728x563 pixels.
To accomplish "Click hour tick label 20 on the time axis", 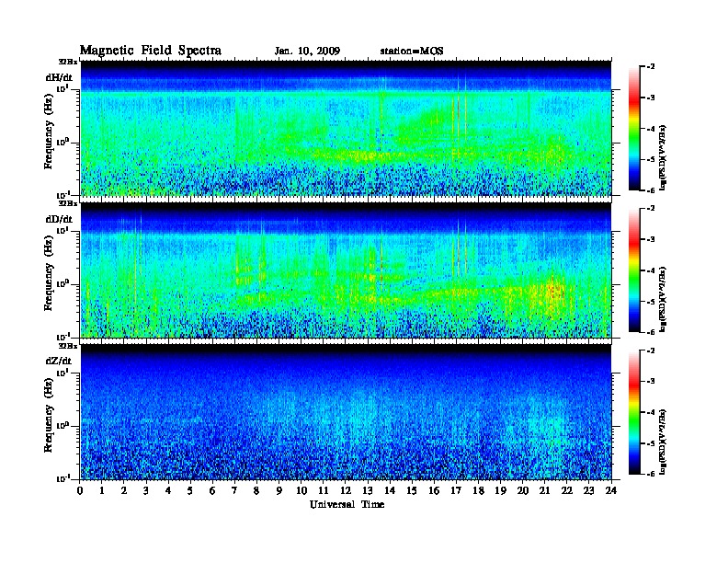I will tap(523, 490).
